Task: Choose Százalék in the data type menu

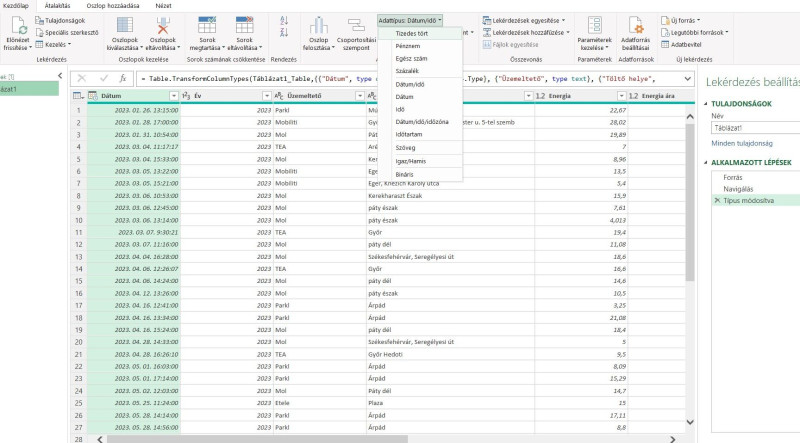Action: click(x=420, y=71)
